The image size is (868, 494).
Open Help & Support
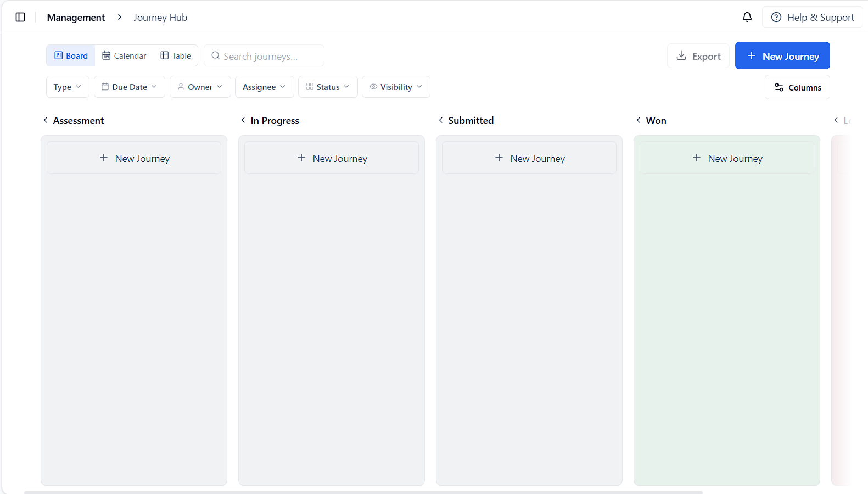tap(813, 18)
